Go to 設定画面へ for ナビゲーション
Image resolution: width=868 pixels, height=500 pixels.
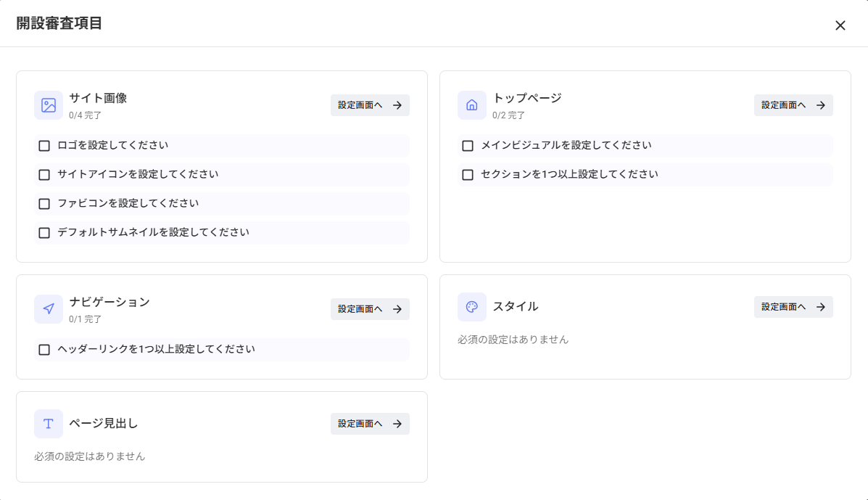coord(370,309)
